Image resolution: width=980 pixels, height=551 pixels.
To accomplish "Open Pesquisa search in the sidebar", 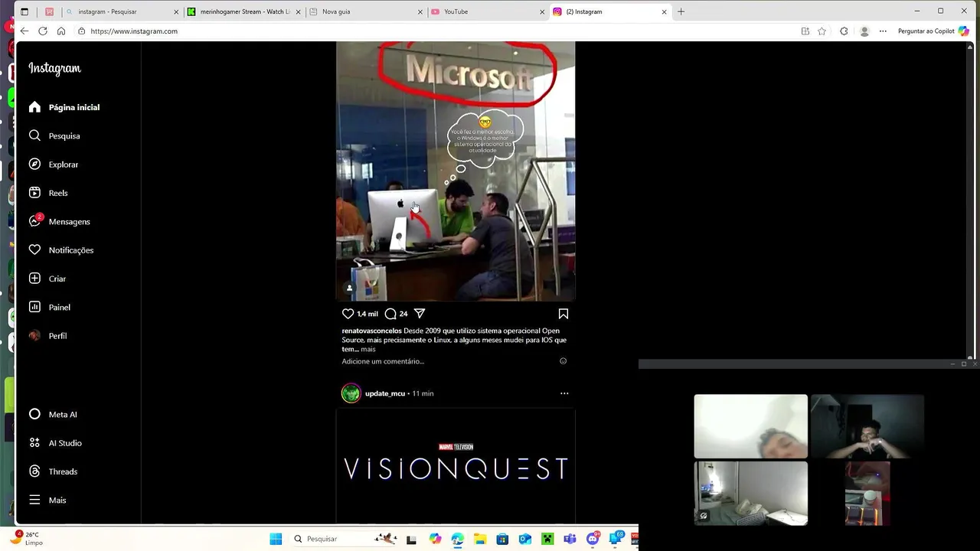I will [x=55, y=135].
